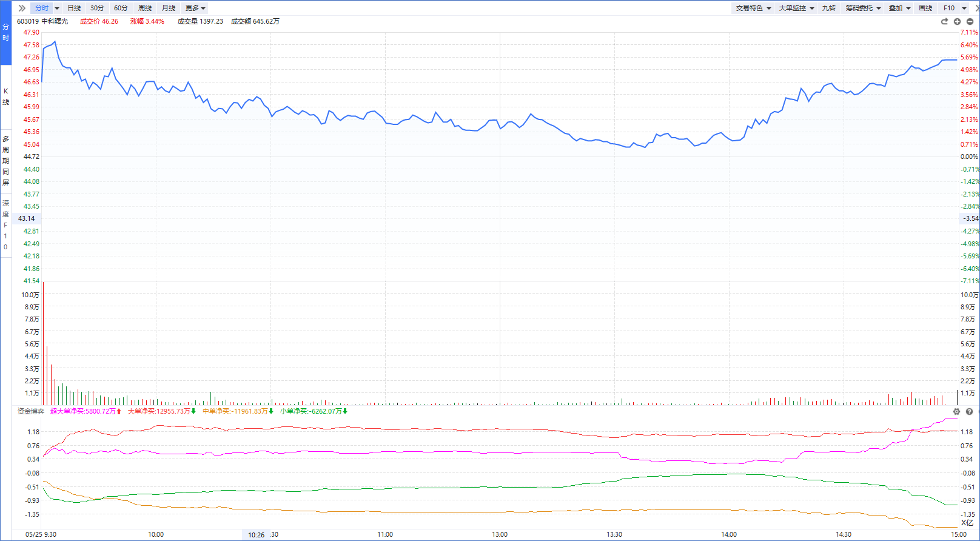Click the 10:26 time axis marker
The height and width of the screenshot is (541, 980).
(x=257, y=534)
